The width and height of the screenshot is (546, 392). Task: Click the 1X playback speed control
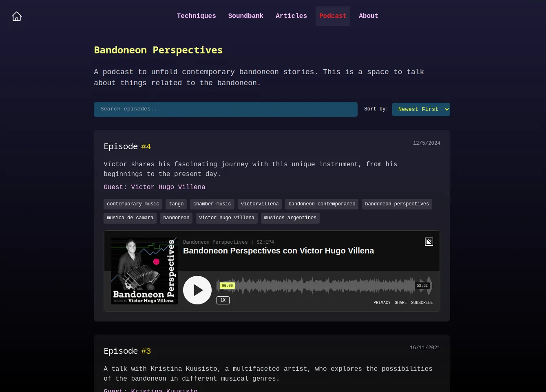[223, 300]
